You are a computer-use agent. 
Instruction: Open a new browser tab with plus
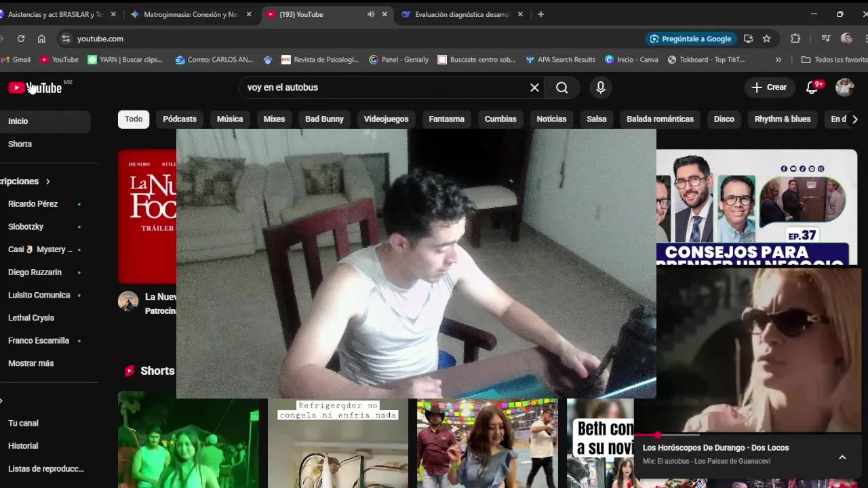(x=540, y=14)
